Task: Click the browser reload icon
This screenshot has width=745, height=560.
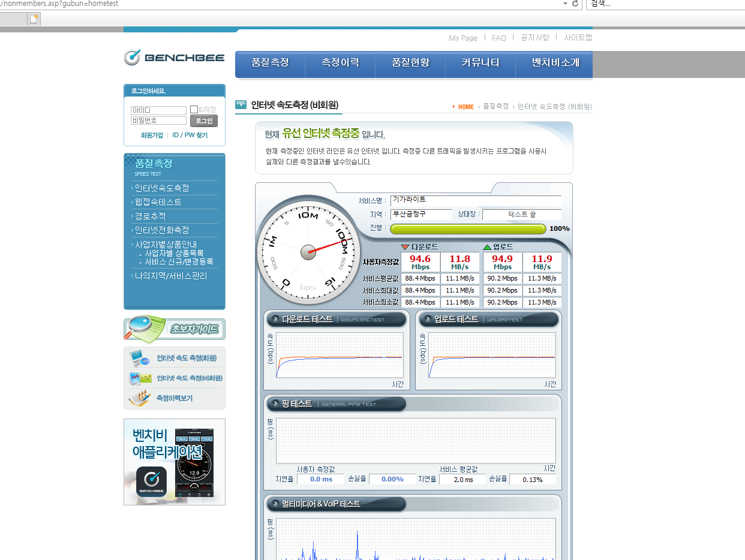Action: point(575,4)
